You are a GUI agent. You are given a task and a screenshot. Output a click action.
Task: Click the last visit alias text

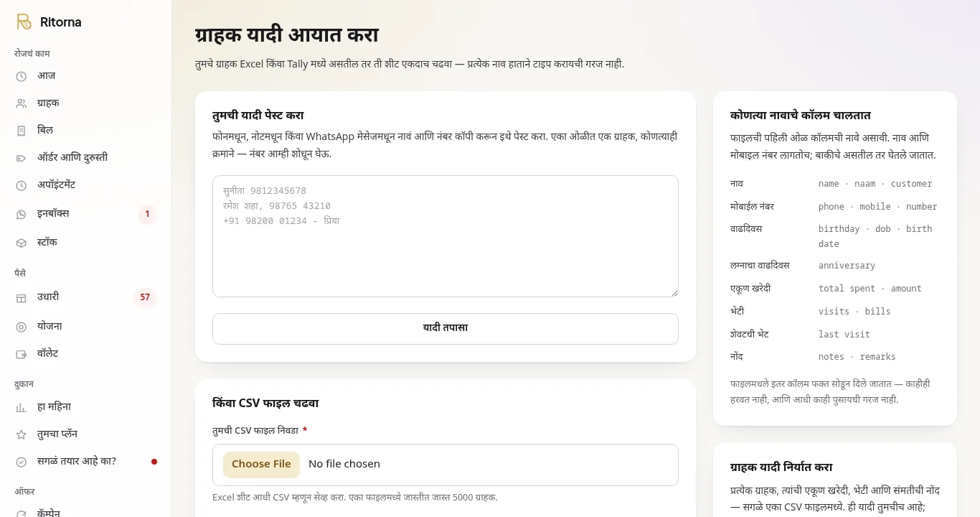click(844, 335)
